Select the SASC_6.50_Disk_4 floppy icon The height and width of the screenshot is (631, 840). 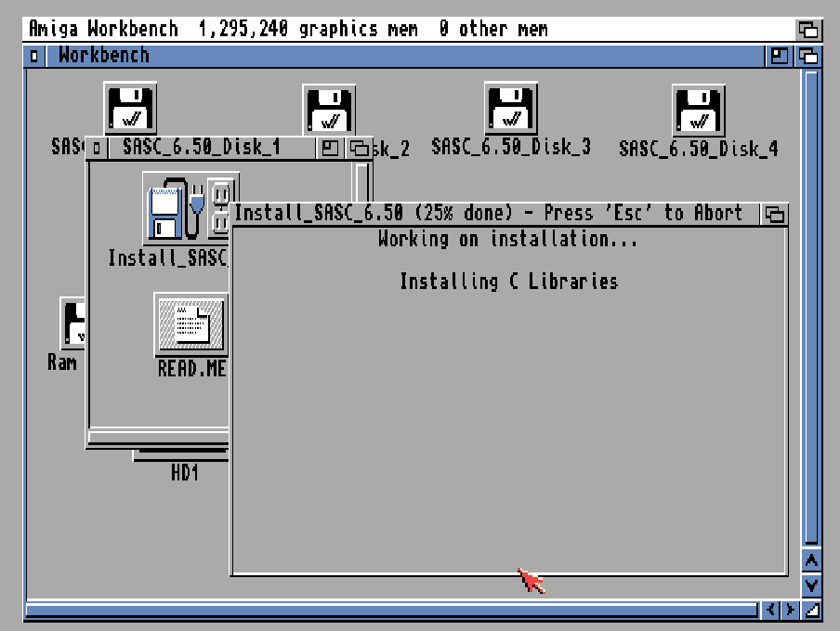(699, 111)
